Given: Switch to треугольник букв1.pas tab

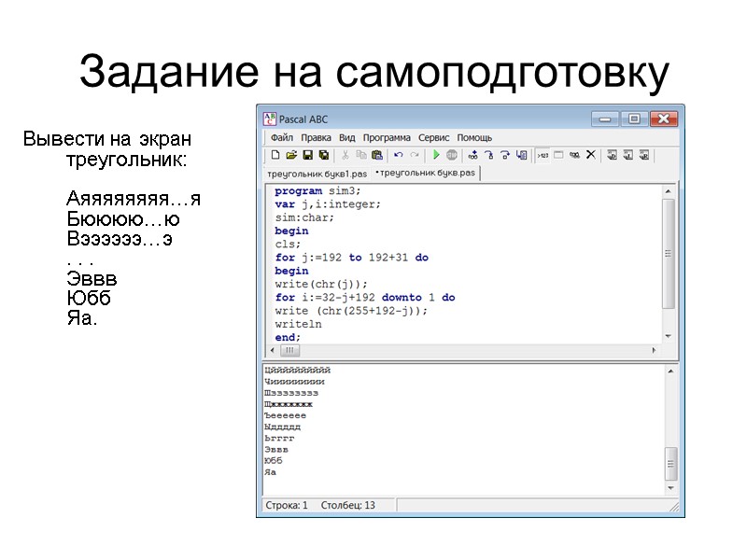Looking at the screenshot, I should point(317,174).
